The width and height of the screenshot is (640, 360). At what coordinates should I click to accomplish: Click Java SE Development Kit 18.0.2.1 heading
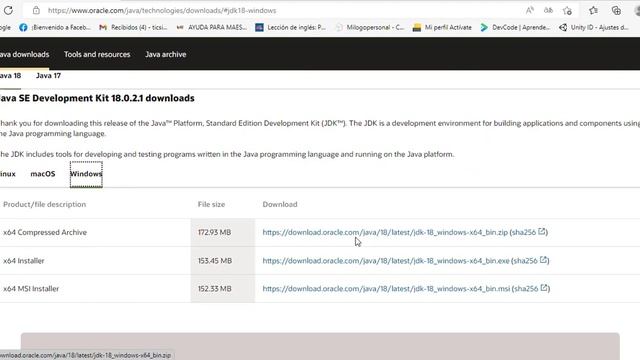[97, 98]
